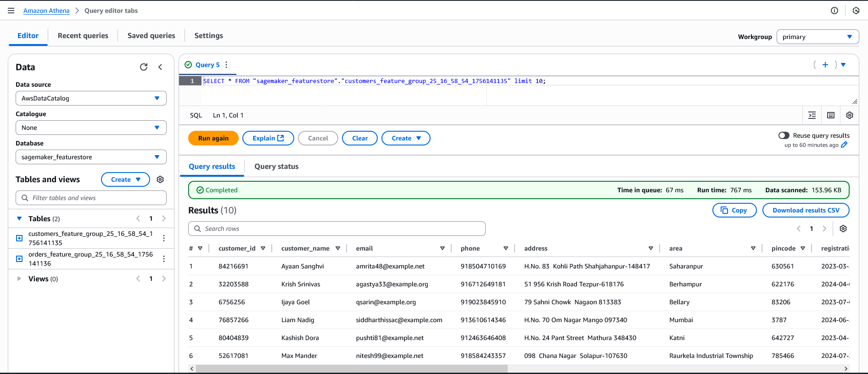
Task: Expand the Views section
Action: [19, 279]
